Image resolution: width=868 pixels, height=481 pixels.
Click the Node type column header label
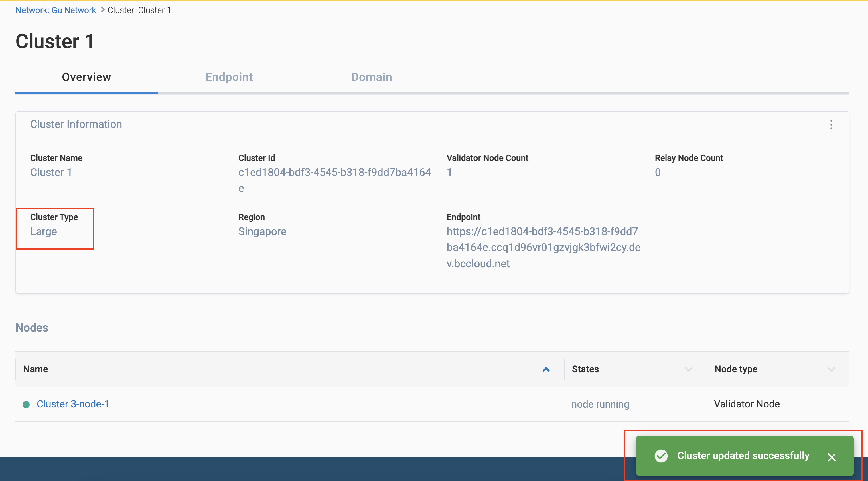pos(736,369)
